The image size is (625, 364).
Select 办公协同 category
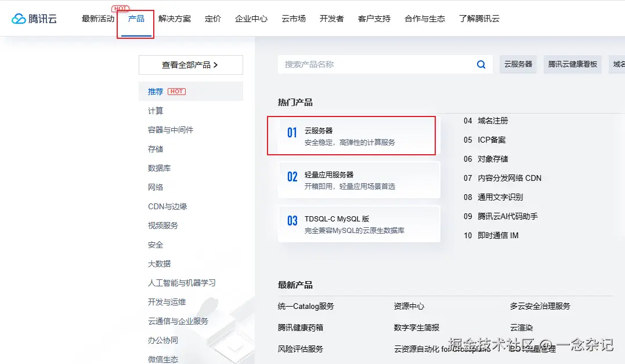[x=163, y=340]
